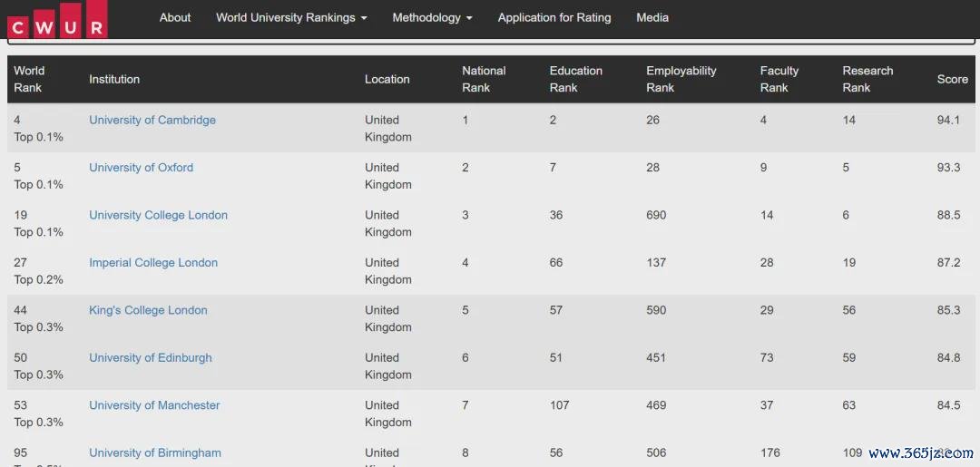Open Imperial College London link
The image size is (980, 467).
(153, 262)
